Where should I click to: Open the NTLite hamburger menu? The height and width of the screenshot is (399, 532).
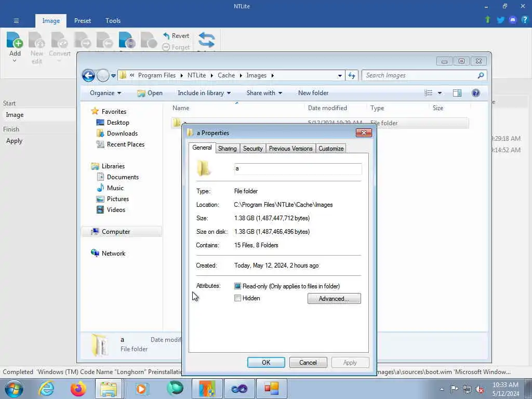pos(16,21)
